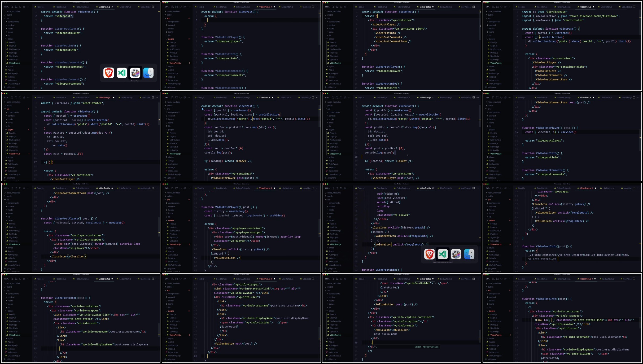643x364 pixels.
Task: Open .gitignore in frame with cursor on line 17
Action: pyautogui.click(x=10, y=178)
